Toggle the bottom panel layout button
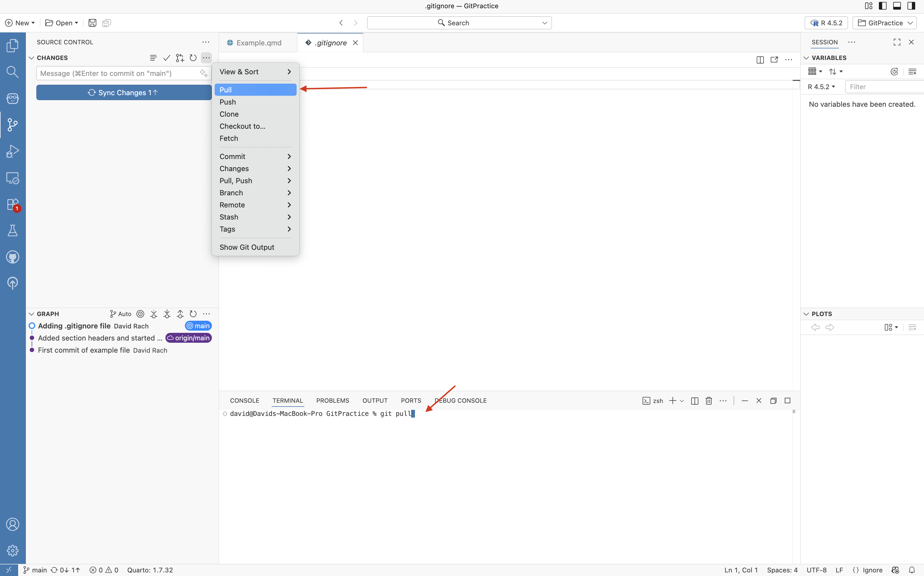 click(897, 6)
